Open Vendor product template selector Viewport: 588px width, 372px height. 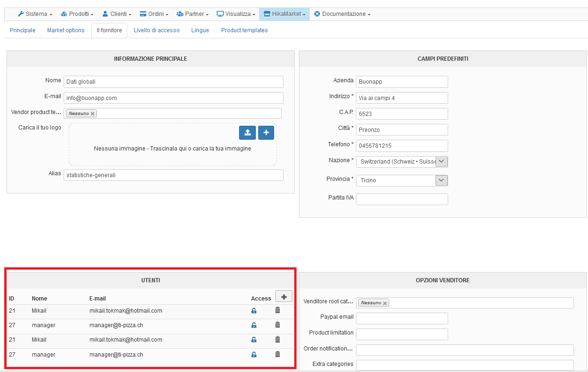[173, 114]
